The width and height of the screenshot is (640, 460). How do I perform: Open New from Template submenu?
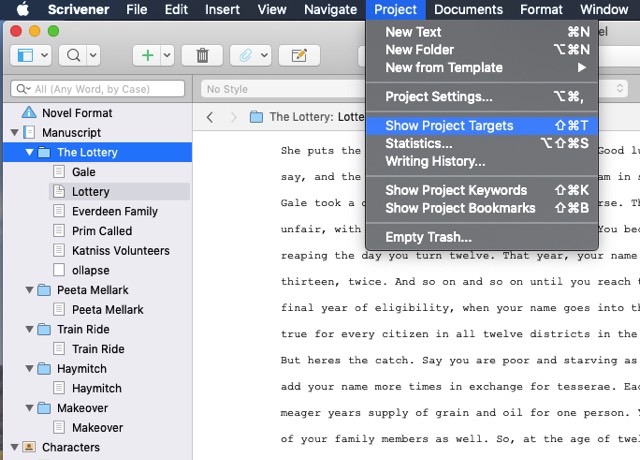(482, 68)
